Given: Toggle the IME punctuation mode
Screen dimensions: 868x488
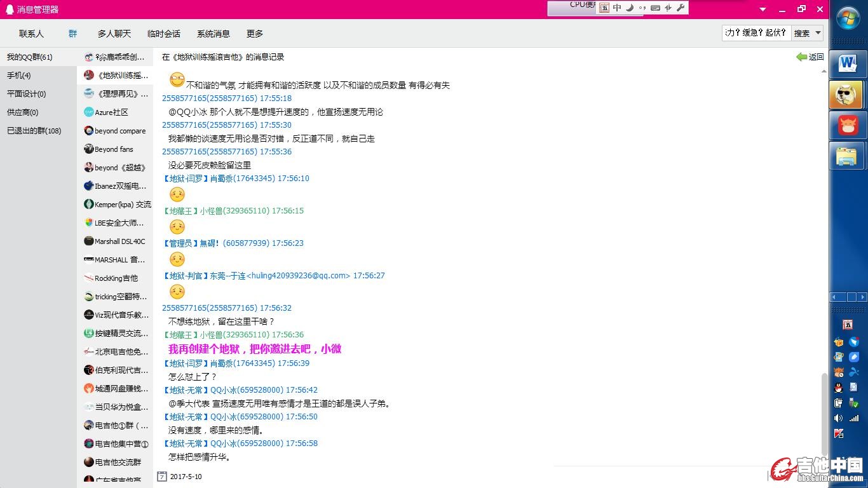Looking at the screenshot, I should 642,8.
